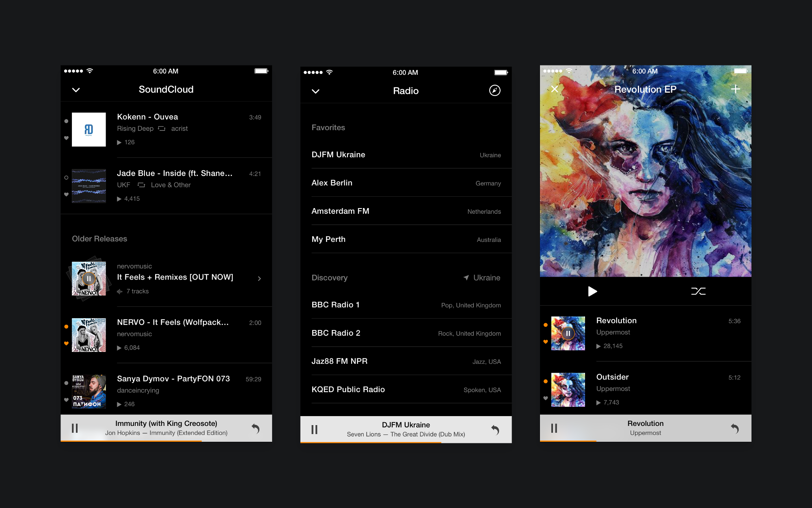Select the Alex Berlin station

[406, 183]
